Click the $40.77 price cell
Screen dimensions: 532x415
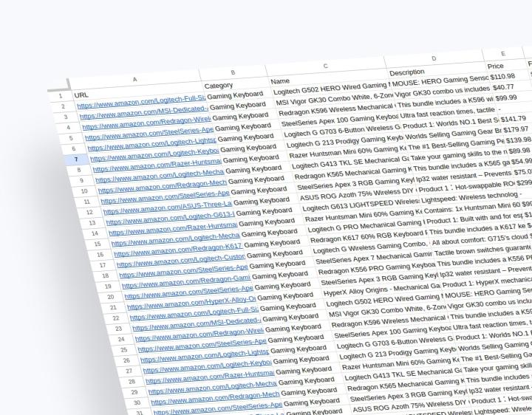click(x=503, y=87)
